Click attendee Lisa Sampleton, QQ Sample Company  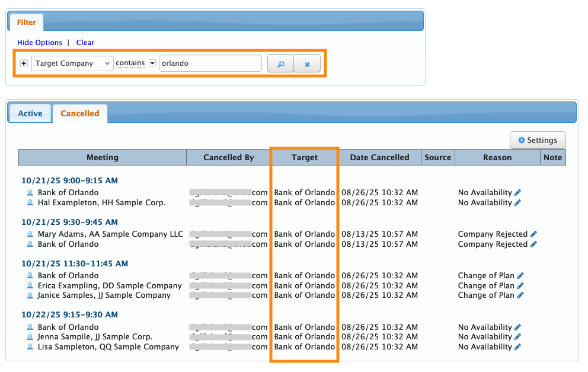click(108, 347)
